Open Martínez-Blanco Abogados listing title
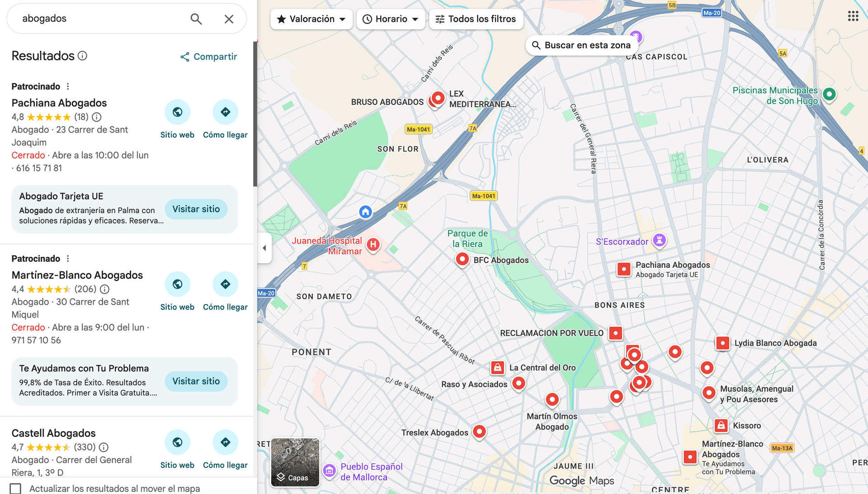868x494 pixels. click(x=77, y=275)
